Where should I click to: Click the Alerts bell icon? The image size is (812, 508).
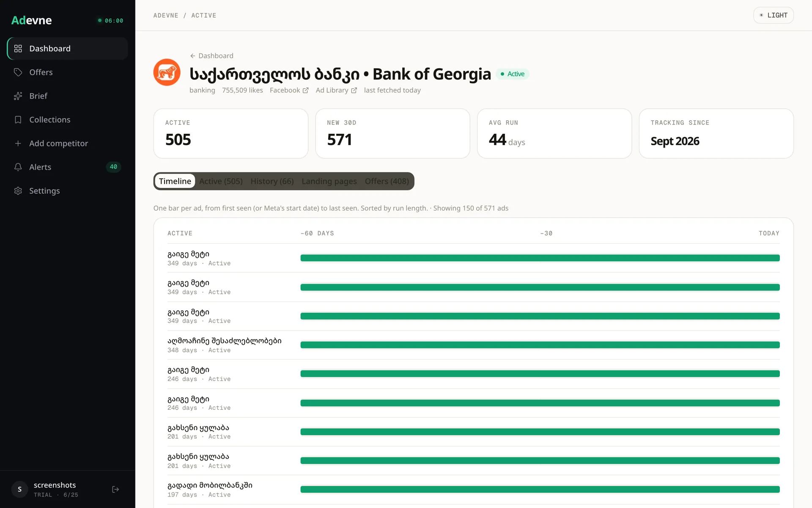click(x=18, y=167)
